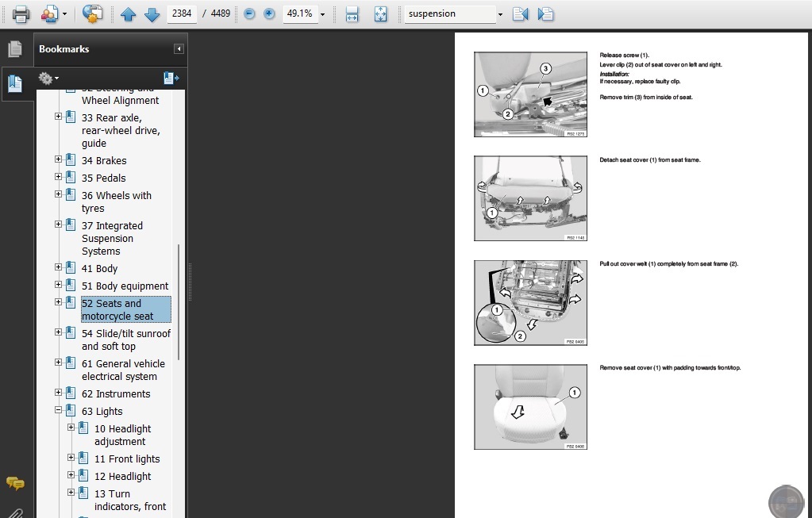The width and height of the screenshot is (812, 518).
Task: Expand the 34 Brakes bookmark
Action: point(59,159)
